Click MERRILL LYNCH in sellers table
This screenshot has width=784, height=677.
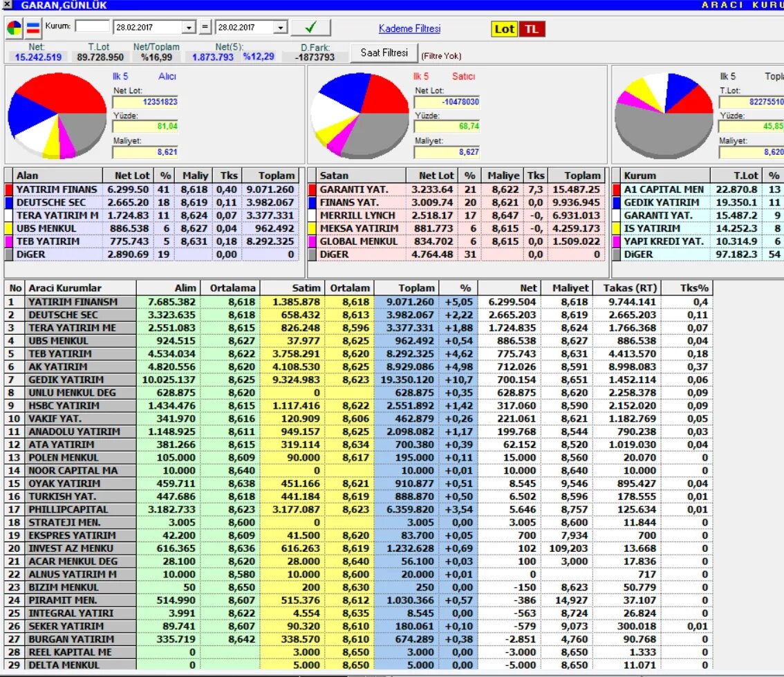point(357,216)
